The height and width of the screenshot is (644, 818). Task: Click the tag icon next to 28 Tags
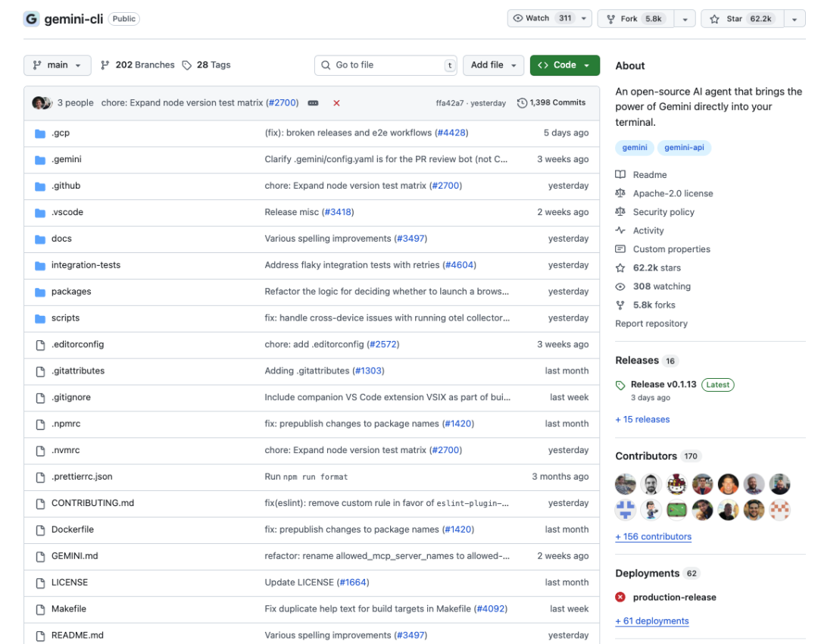pyautogui.click(x=187, y=65)
